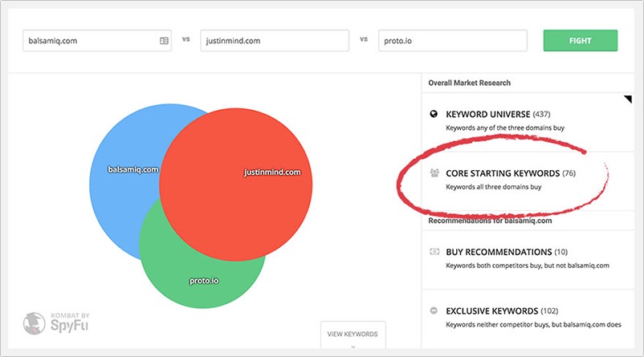Open BUY RECOMMENDATIONS (10) section

[528, 260]
